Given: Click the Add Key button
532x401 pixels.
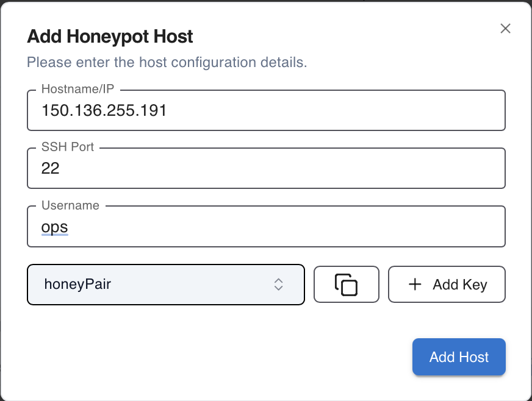Looking at the screenshot, I should pos(447,285).
